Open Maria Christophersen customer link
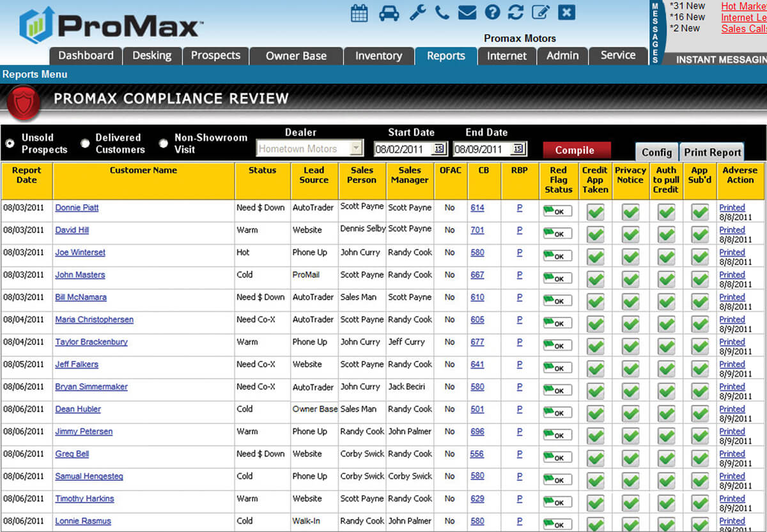The image size is (767, 532). 94,319
